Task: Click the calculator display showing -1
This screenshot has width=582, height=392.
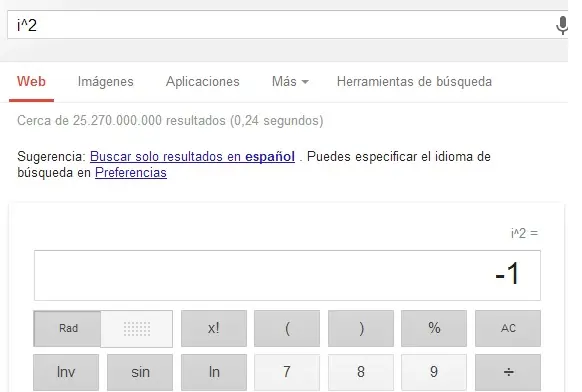Action: pos(287,275)
